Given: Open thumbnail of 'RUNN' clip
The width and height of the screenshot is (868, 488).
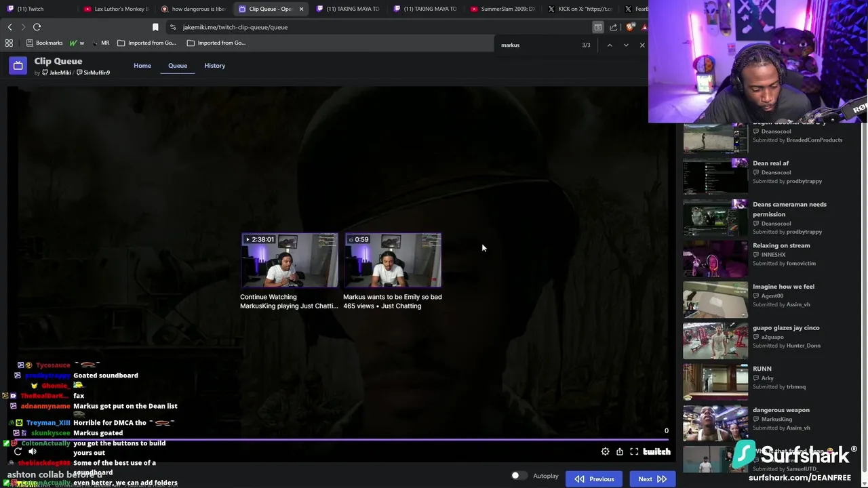Looking at the screenshot, I should tap(715, 382).
